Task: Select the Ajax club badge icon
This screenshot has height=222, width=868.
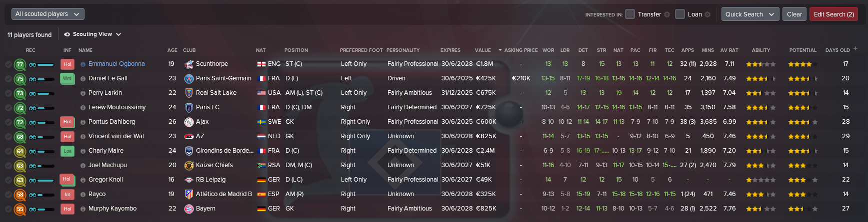Action: click(189, 122)
